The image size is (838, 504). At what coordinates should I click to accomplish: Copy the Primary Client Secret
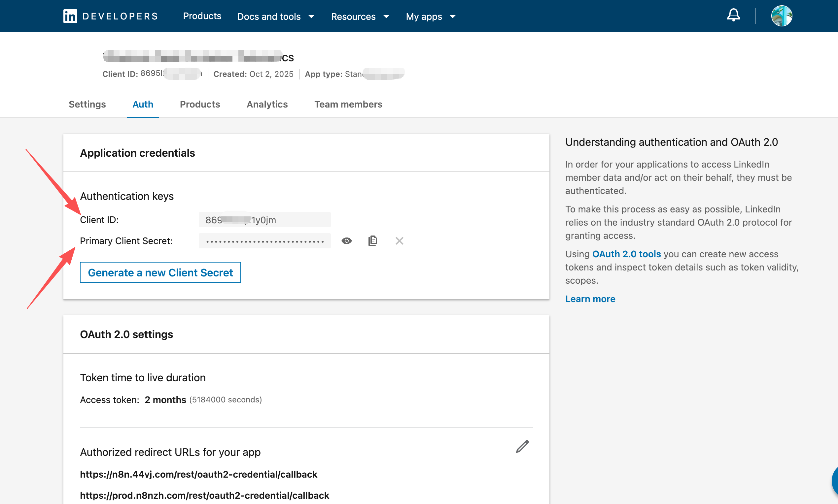coord(372,241)
